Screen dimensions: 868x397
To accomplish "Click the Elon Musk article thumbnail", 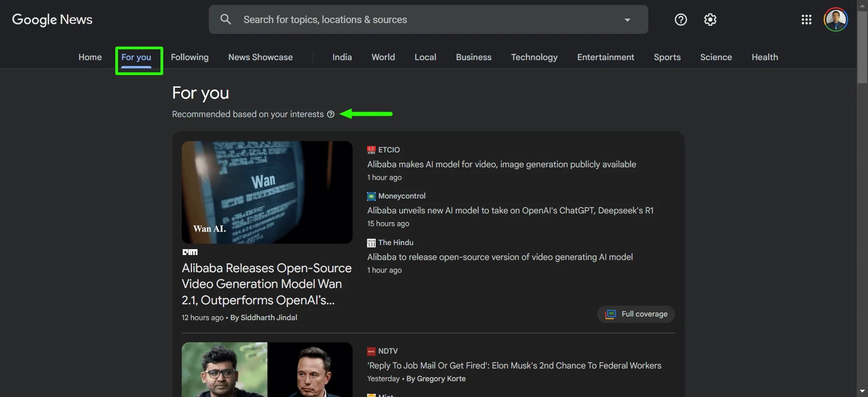I will 267,369.
